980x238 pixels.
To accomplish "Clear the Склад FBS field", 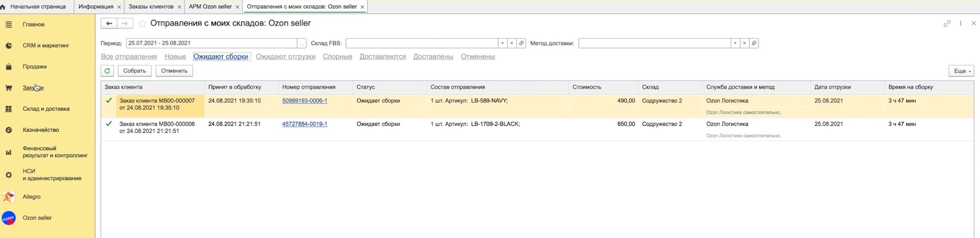I will [512, 43].
